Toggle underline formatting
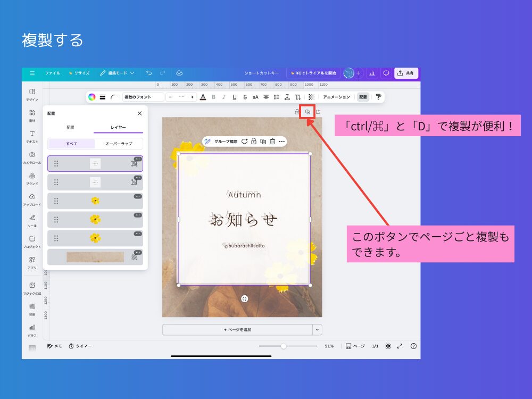Screen dimensions: 532x399 pos(234,97)
